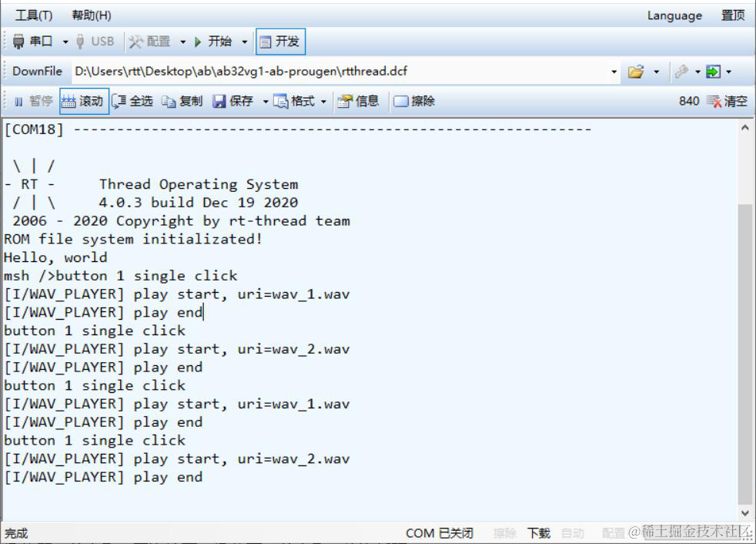The height and width of the screenshot is (544, 756).
Task: Expand the key icon dropdown arrow
Action: pos(697,72)
